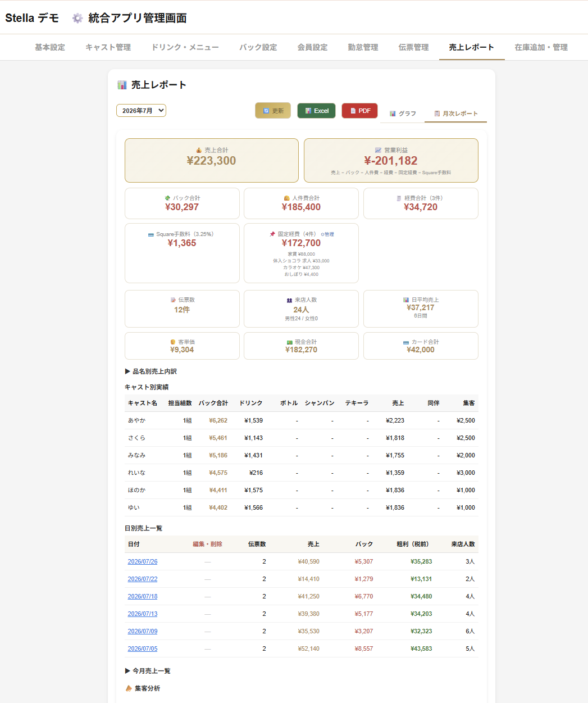Export report via Excel button

[x=316, y=111]
